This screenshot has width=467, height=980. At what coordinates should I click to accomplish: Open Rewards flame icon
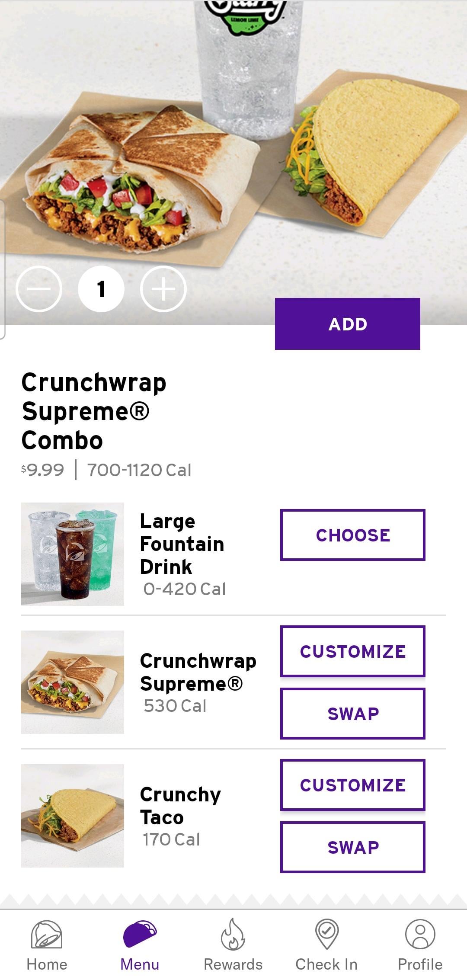pos(233,935)
